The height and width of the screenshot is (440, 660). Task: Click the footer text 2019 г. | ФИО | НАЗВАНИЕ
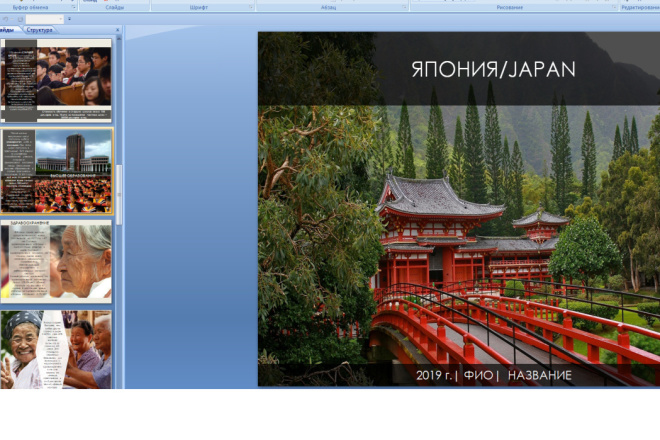tap(494, 375)
